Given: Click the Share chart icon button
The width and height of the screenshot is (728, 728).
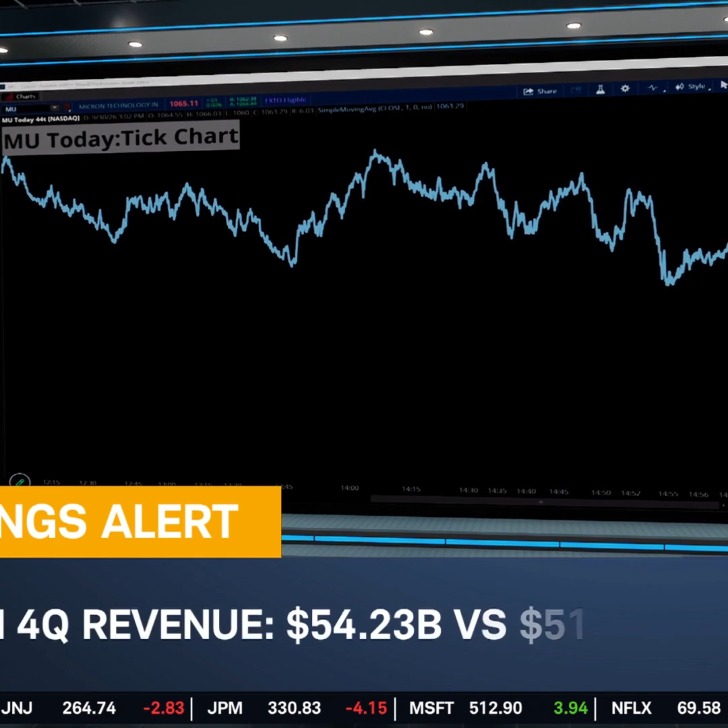Looking at the screenshot, I should tap(540, 91).
